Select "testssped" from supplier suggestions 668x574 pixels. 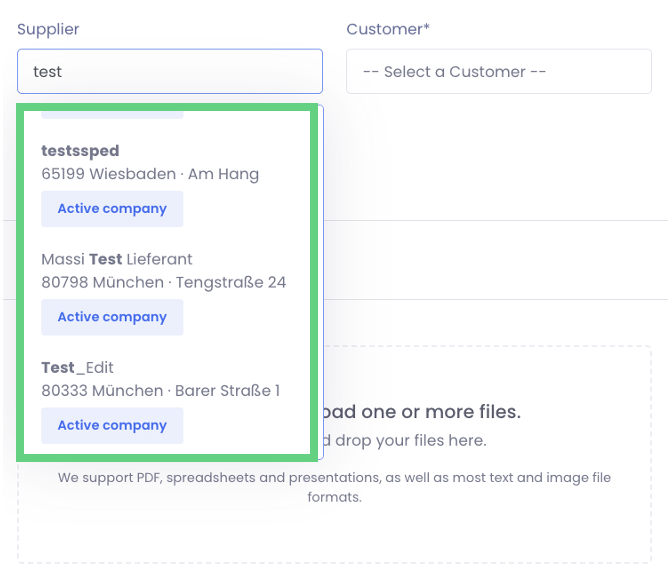click(x=80, y=151)
